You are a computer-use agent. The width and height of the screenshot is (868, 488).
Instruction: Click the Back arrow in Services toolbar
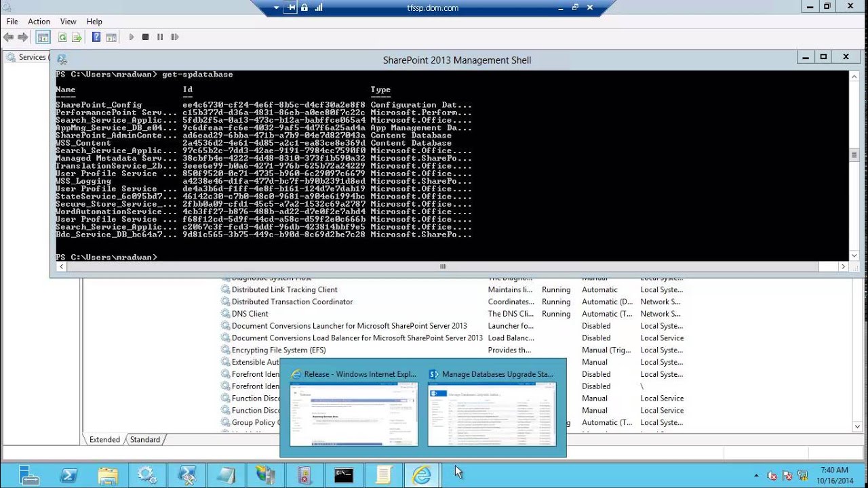[x=9, y=37]
